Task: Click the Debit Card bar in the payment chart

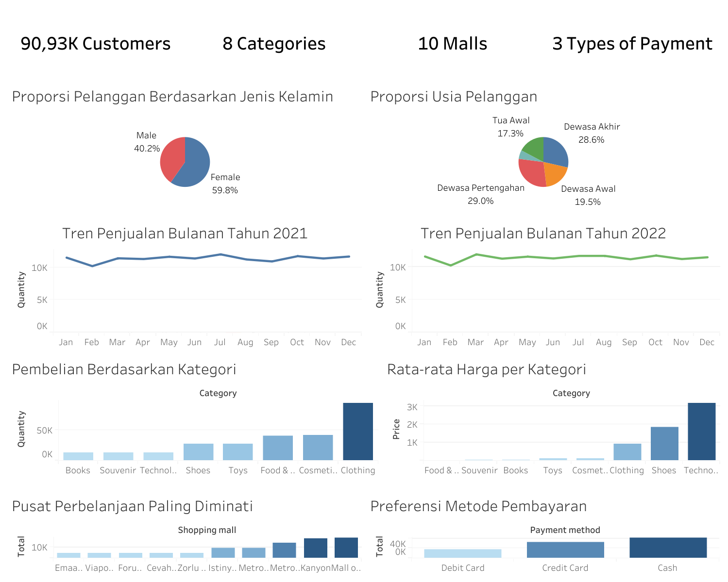Action: (463, 552)
